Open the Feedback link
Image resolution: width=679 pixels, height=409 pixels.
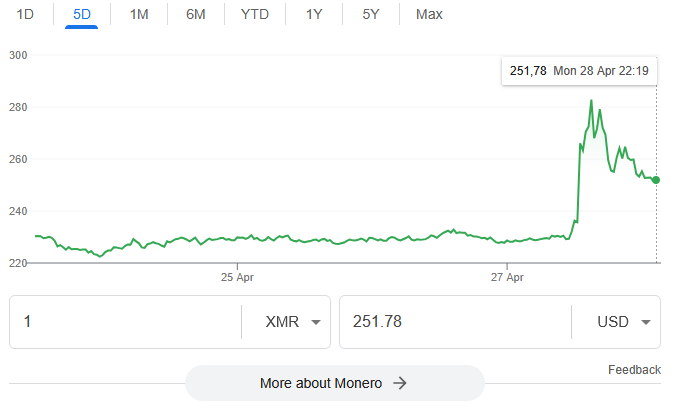tap(634, 370)
